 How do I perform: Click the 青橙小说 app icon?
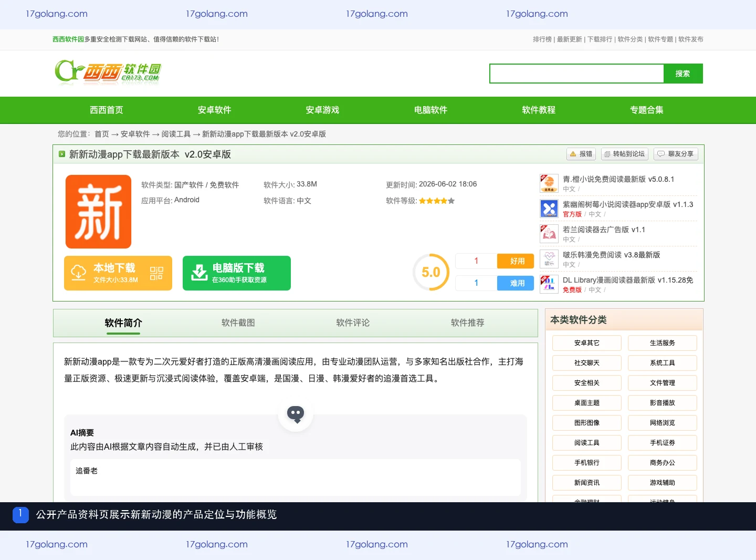click(x=549, y=184)
